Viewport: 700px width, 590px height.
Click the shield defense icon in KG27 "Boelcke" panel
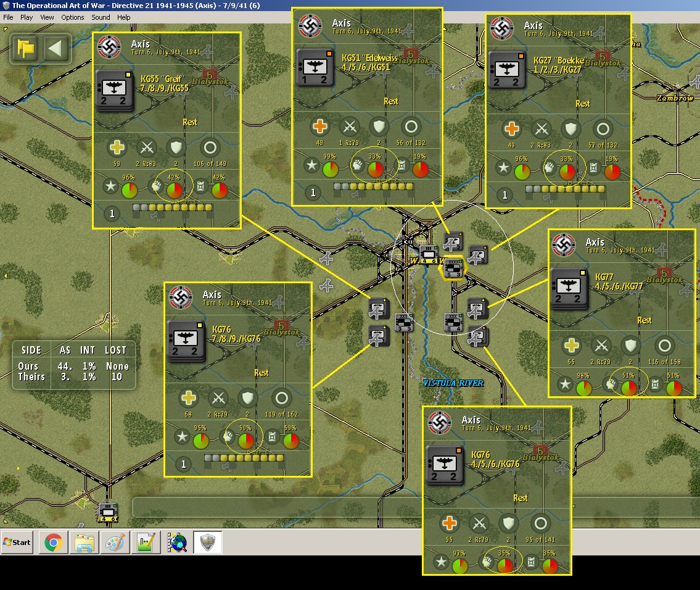point(570,129)
